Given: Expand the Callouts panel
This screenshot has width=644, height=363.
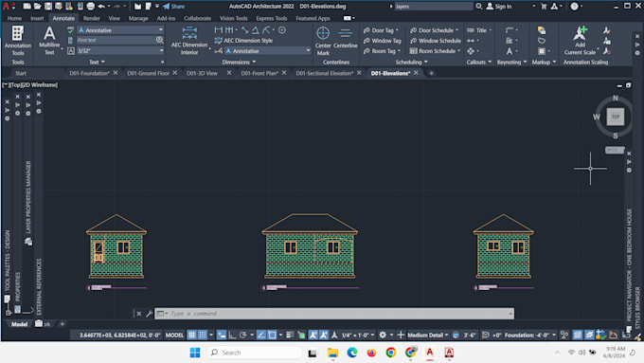Looking at the screenshot, I should pyautogui.click(x=479, y=62).
